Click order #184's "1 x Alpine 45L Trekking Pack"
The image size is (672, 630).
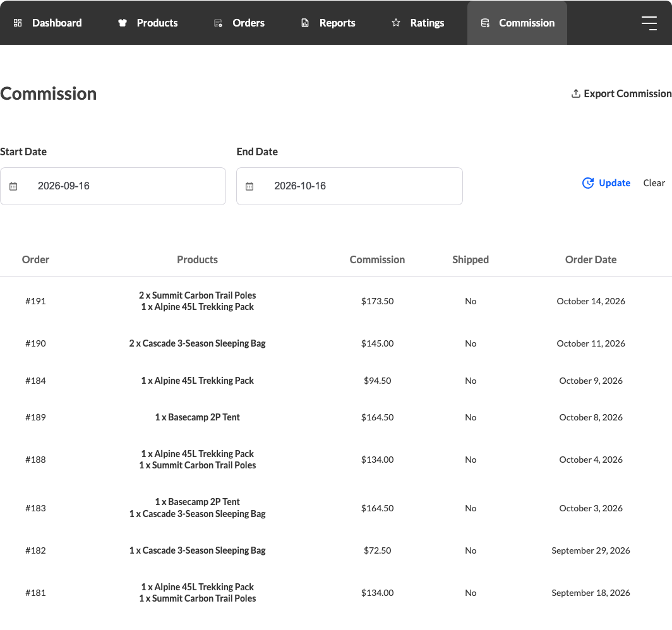(198, 381)
